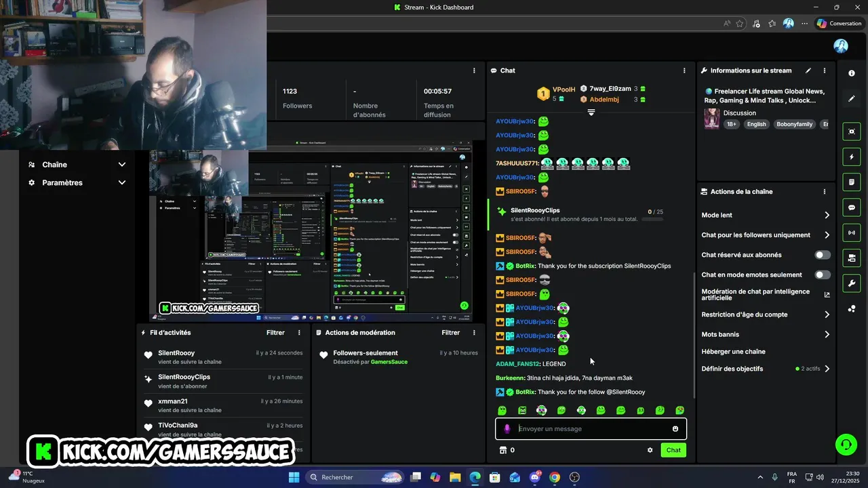Send message with green Chat button
868x488 pixels.
pyautogui.click(x=673, y=450)
